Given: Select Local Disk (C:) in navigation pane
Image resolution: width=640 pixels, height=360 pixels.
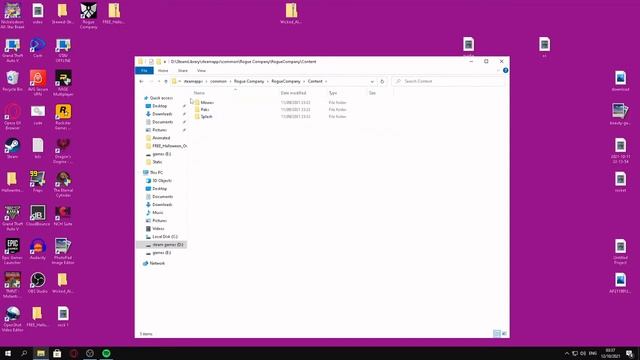Looking at the screenshot, I should tap(164, 236).
